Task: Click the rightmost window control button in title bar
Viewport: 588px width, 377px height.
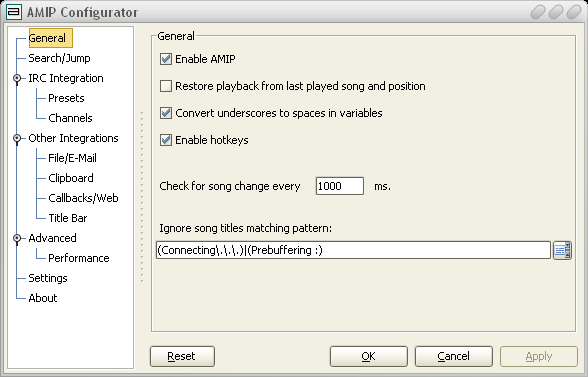Action: 573,12
